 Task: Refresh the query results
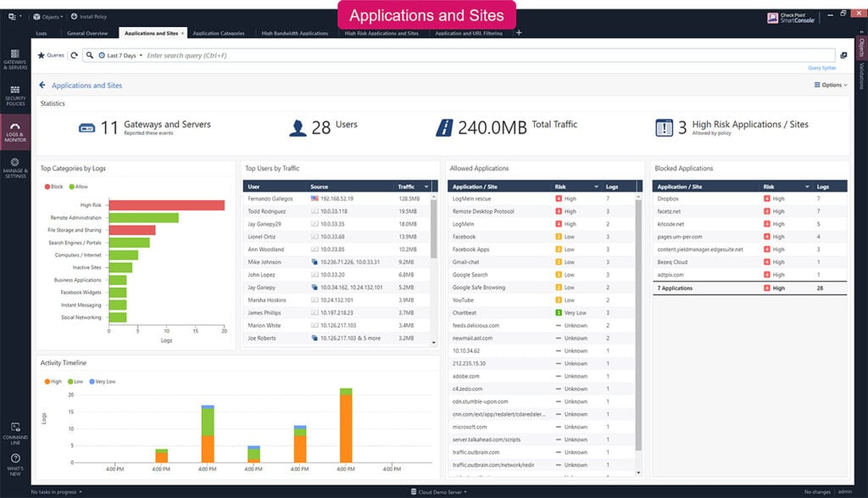click(x=75, y=54)
